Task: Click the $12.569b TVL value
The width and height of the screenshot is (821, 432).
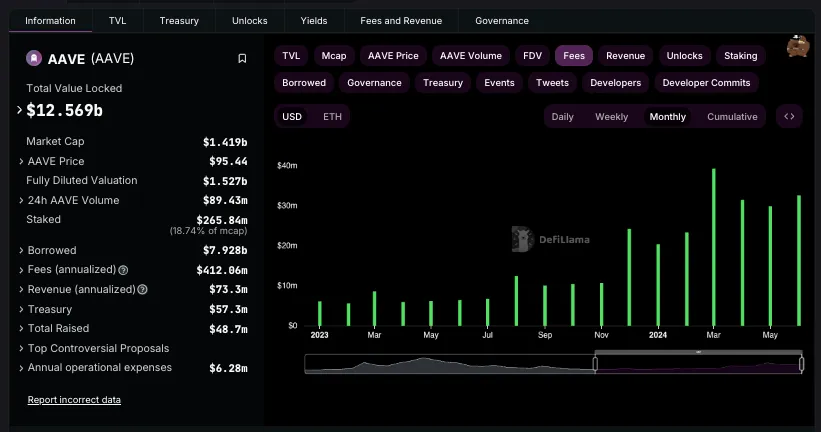Action: point(64,110)
